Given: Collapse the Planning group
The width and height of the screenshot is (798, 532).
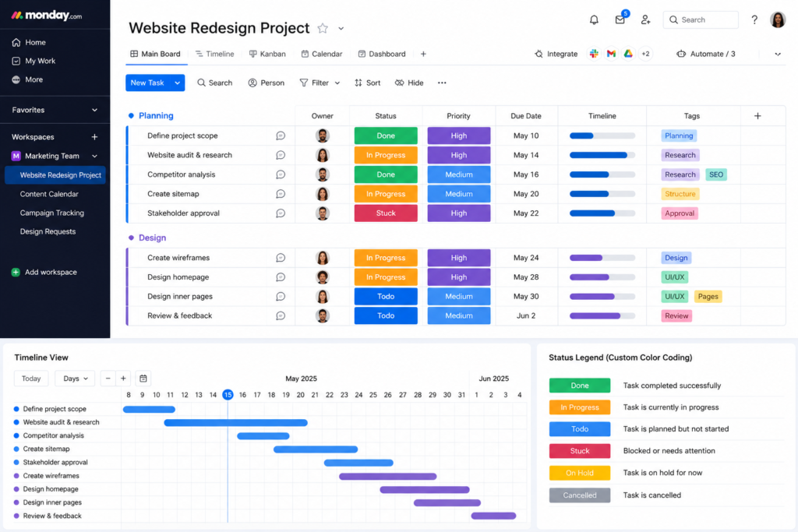Looking at the screenshot, I should 131,116.
